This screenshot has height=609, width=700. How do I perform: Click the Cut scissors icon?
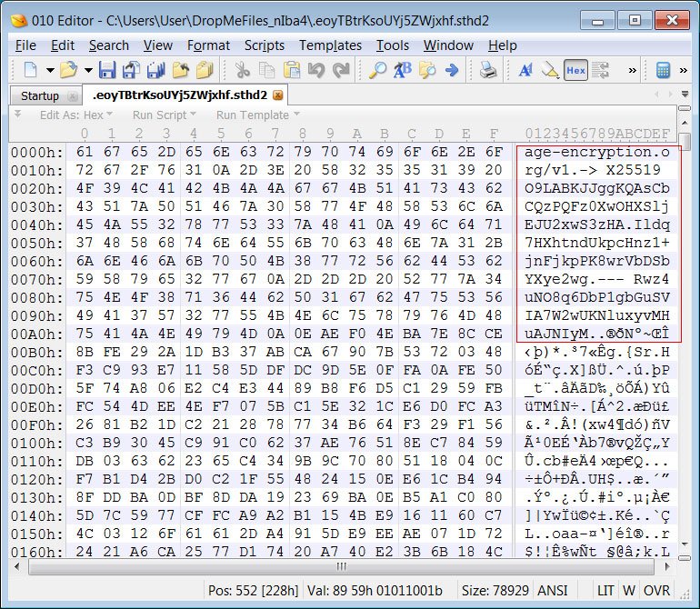tap(242, 70)
